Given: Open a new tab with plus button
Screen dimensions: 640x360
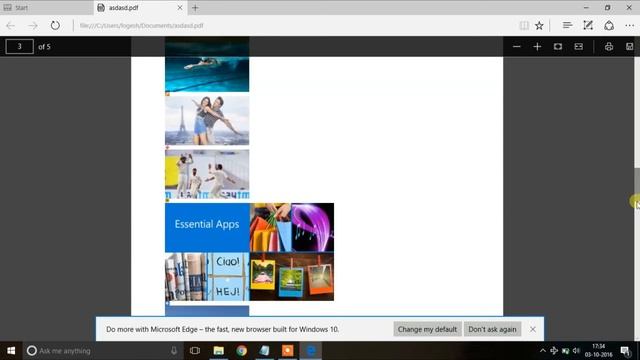Looking at the screenshot, I should tap(195, 8).
